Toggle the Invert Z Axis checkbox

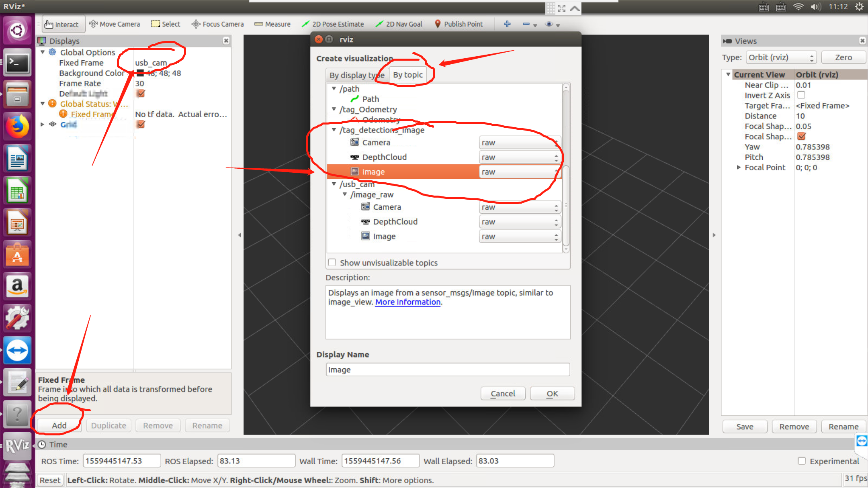click(801, 95)
